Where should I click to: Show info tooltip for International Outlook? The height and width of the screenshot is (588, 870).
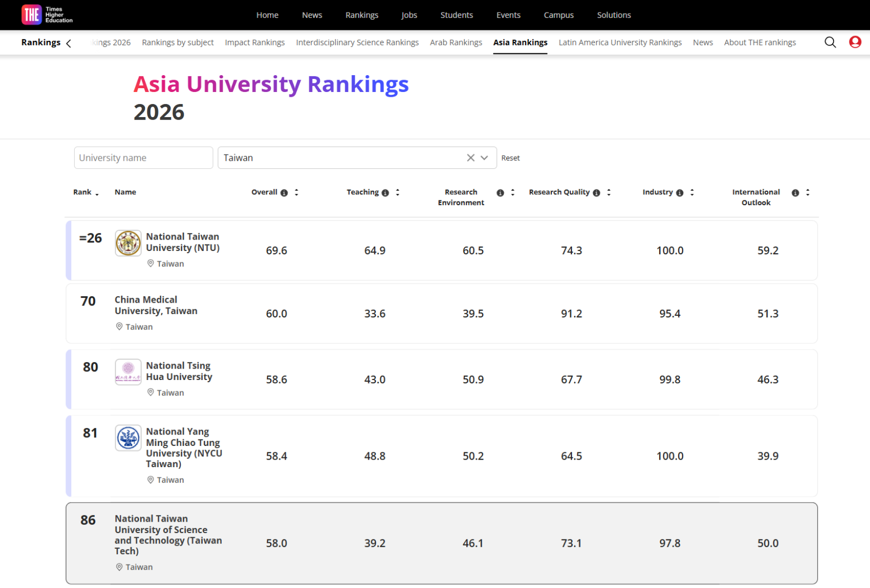coord(795,193)
